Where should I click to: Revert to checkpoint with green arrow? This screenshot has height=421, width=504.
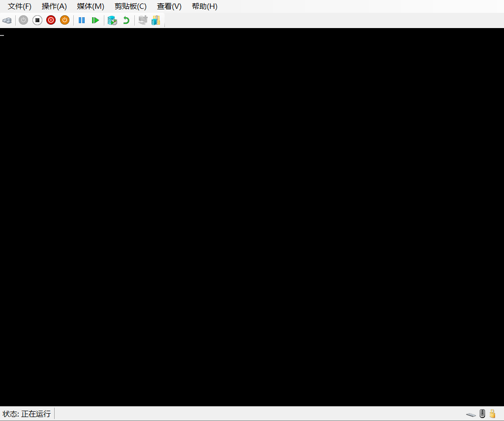tap(126, 20)
